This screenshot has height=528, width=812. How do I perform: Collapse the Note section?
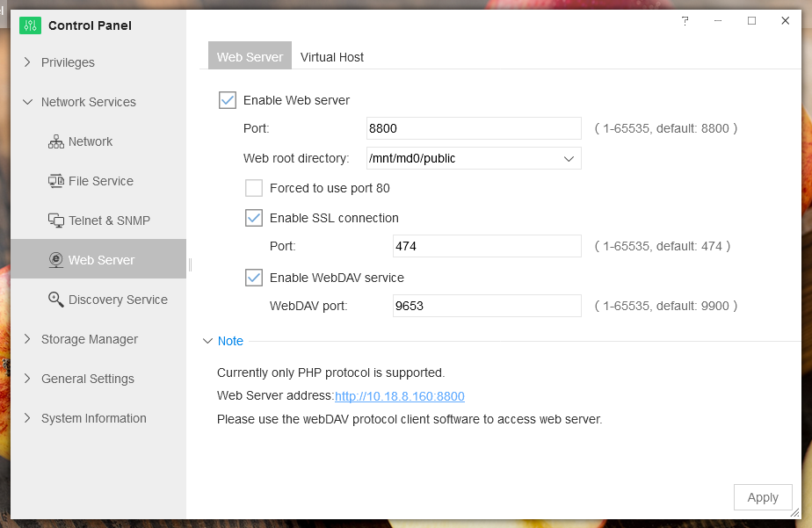click(208, 341)
